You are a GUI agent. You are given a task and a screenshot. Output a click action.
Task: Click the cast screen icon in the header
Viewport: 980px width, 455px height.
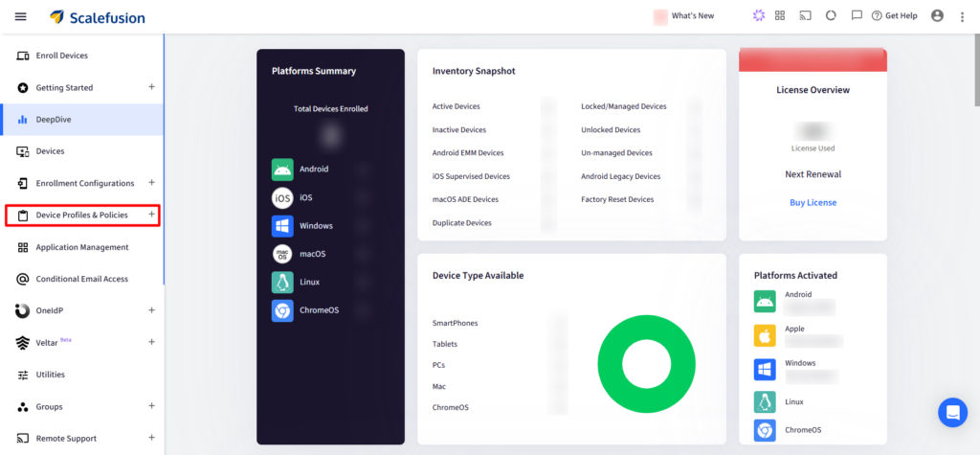tap(805, 15)
